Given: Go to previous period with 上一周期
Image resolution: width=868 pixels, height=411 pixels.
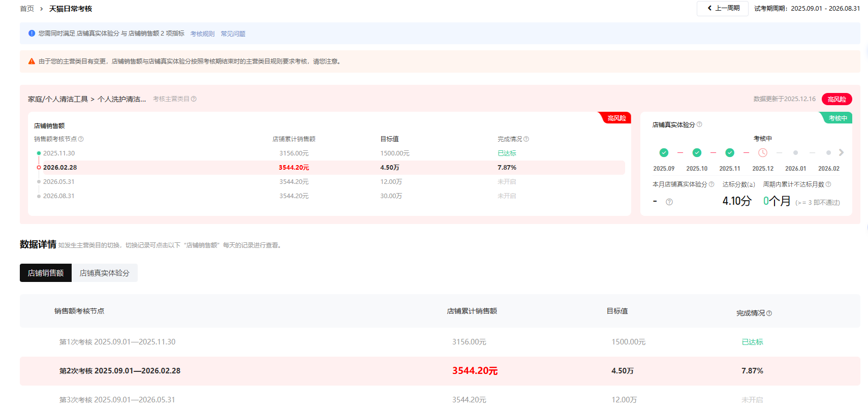Looking at the screenshot, I should [723, 9].
